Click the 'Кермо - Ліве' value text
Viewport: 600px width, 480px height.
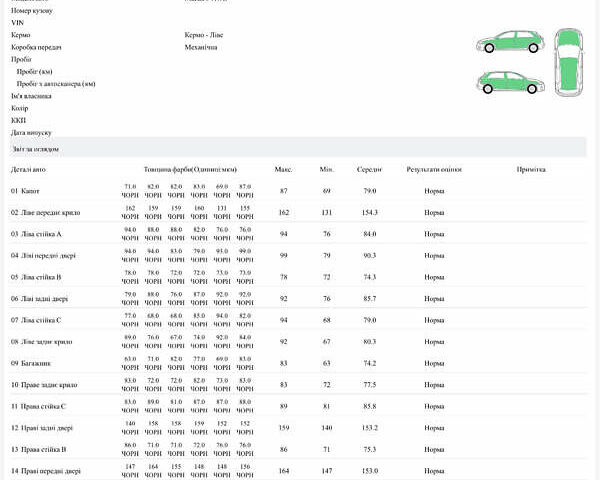(x=204, y=34)
